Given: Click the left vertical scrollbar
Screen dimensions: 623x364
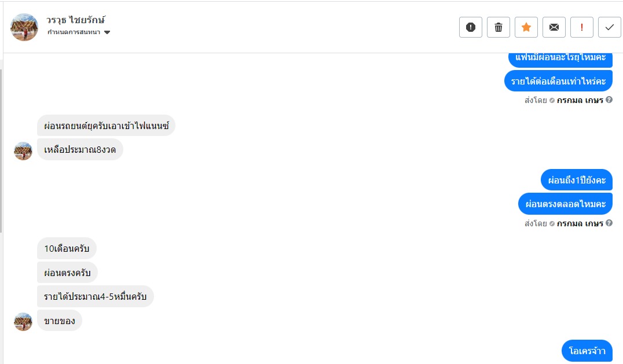Looking at the screenshot, I should [x=1, y=150].
